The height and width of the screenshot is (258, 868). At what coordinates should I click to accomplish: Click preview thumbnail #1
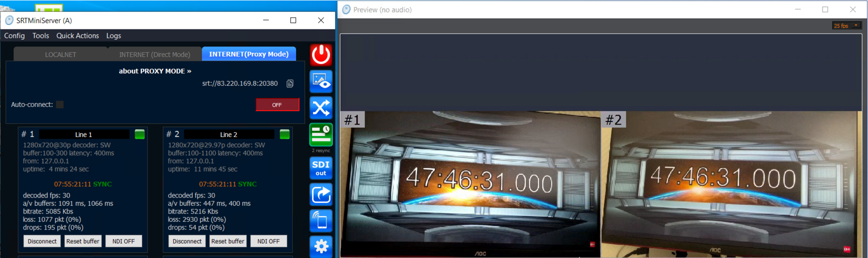click(470, 184)
